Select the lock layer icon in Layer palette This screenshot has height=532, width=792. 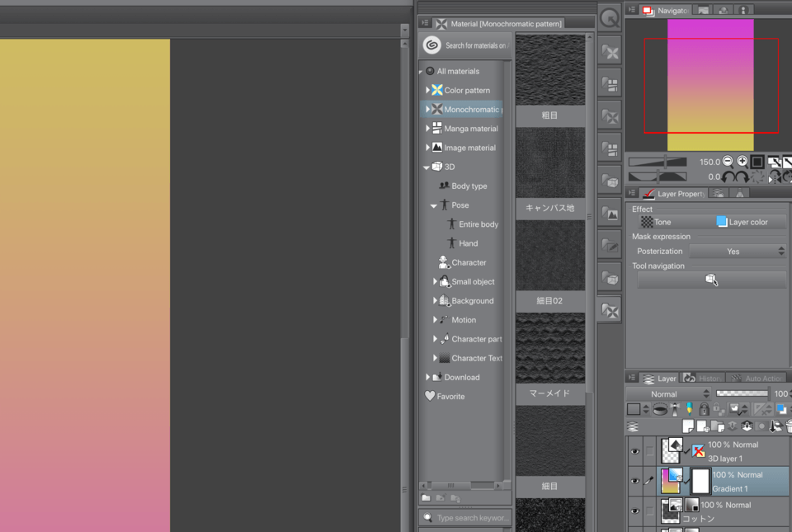click(x=704, y=409)
